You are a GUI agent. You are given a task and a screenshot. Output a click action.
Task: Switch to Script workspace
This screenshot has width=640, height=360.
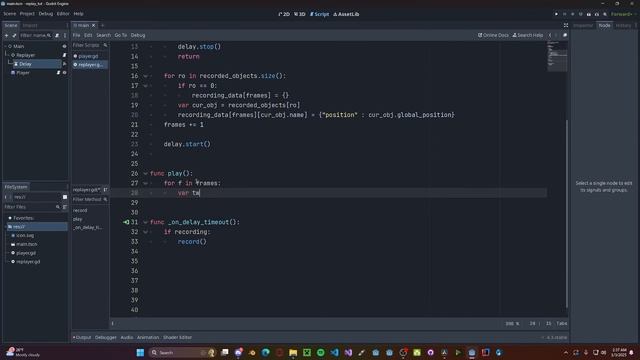tap(319, 14)
